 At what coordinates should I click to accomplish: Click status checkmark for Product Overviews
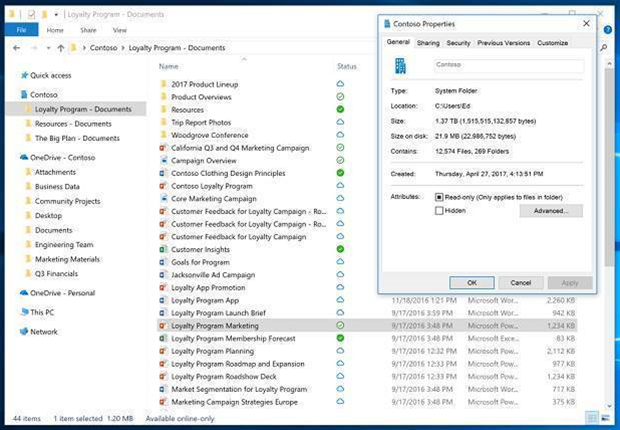[x=340, y=97]
